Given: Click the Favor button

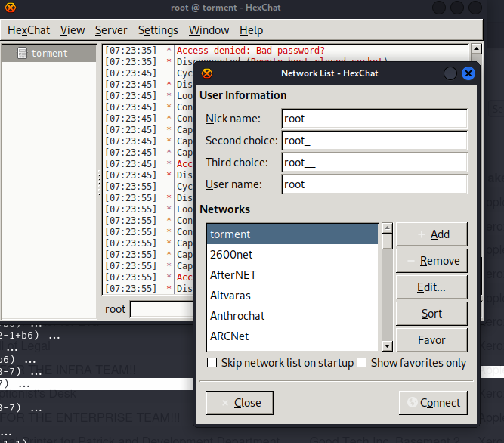Looking at the screenshot, I should (x=431, y=339).
